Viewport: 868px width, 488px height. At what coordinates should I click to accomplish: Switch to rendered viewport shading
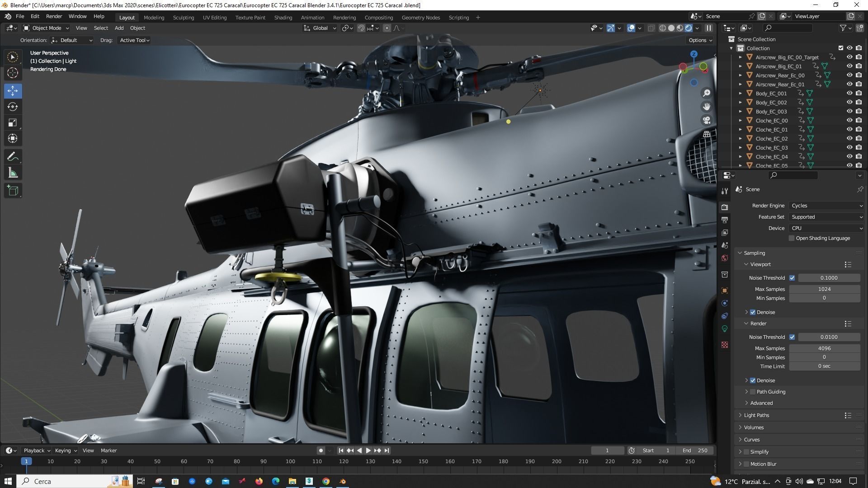coord(689,28)
